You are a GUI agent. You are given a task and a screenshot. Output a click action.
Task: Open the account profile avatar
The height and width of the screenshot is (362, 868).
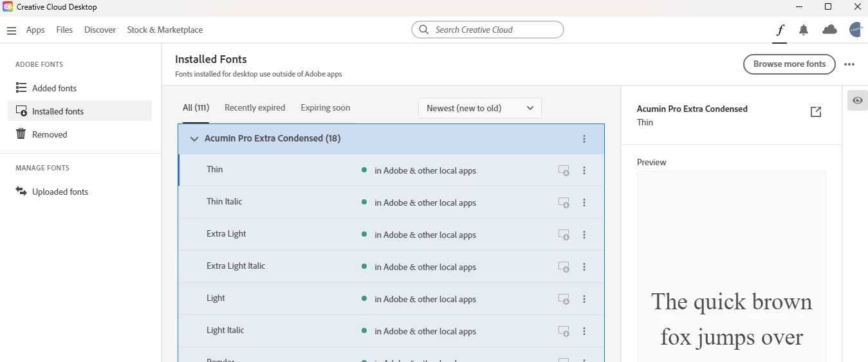(856, 30)
